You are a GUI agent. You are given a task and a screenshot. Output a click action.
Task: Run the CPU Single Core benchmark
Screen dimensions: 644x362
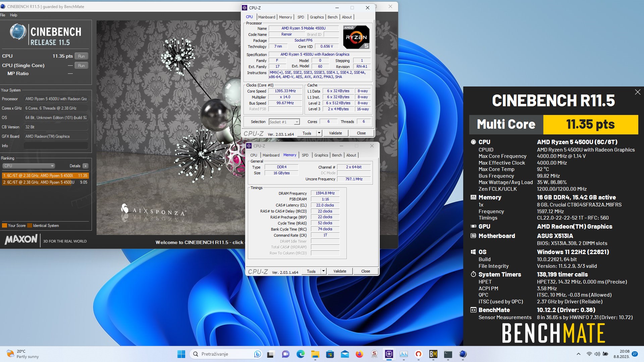pos(82,65)
